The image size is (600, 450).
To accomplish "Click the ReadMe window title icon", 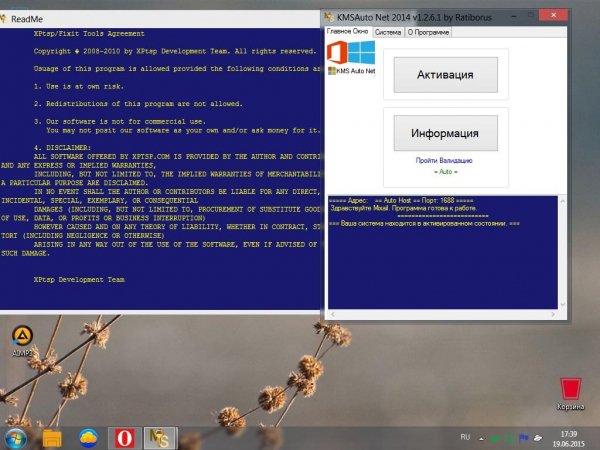I will pos(4,19).
